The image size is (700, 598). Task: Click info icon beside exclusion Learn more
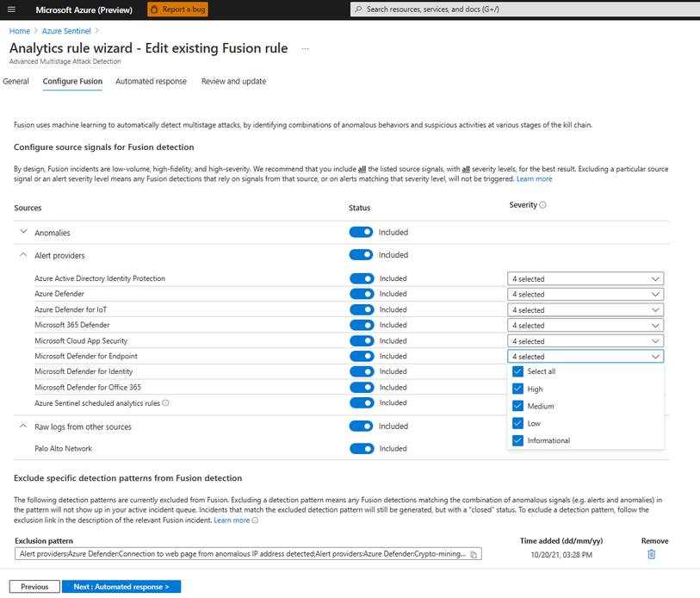[255, 520]
